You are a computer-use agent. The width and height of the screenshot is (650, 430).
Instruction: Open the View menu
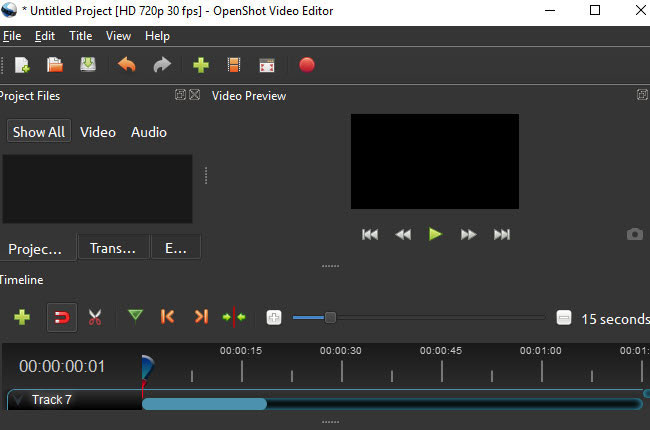[118, 36]
